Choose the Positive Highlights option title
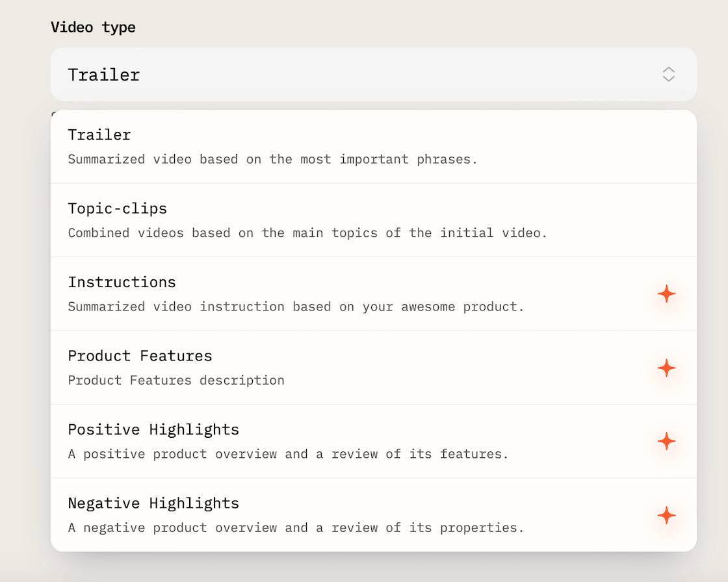The image size is (728, 582). click(x=153, y=430)
